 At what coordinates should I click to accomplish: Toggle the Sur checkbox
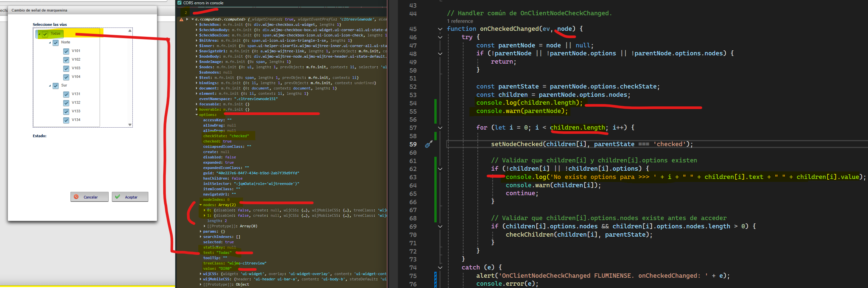pos(56,86)
